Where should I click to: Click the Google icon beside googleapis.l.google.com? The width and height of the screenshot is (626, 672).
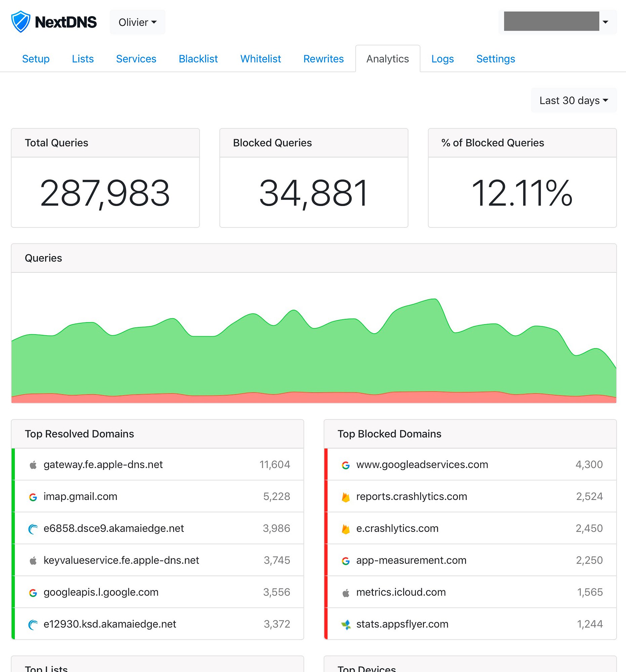[x=33, y=593]
